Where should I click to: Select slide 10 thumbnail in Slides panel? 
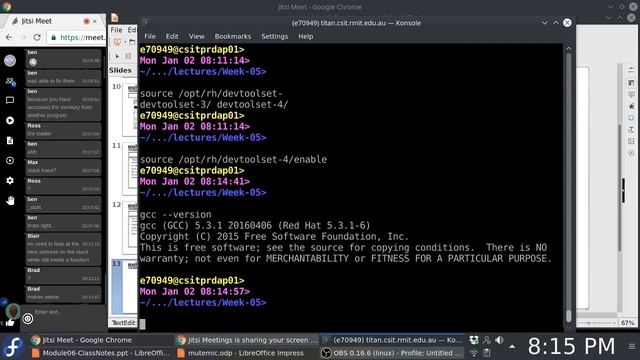click(131, 109)
